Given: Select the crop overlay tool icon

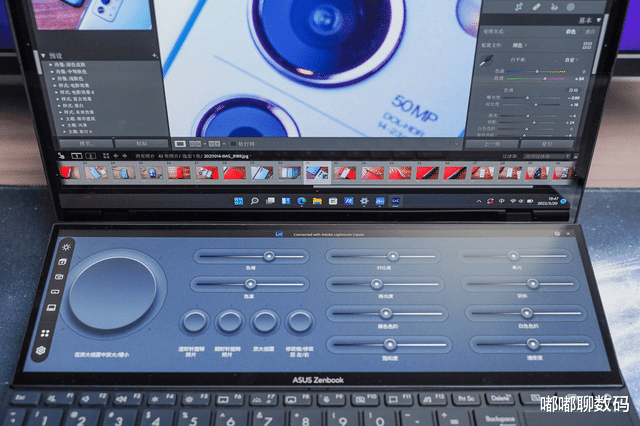Looking at the screenshot, I should pos(519,7).
